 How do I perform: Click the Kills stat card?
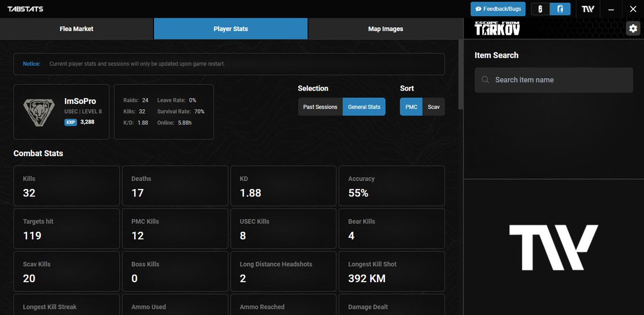tap(67, 186)
